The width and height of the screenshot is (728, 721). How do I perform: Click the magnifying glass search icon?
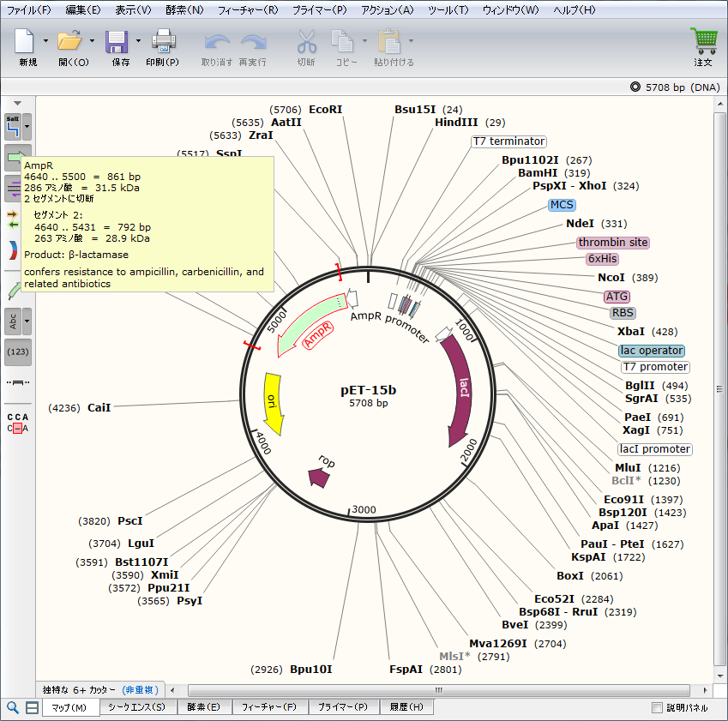(13, 707)
